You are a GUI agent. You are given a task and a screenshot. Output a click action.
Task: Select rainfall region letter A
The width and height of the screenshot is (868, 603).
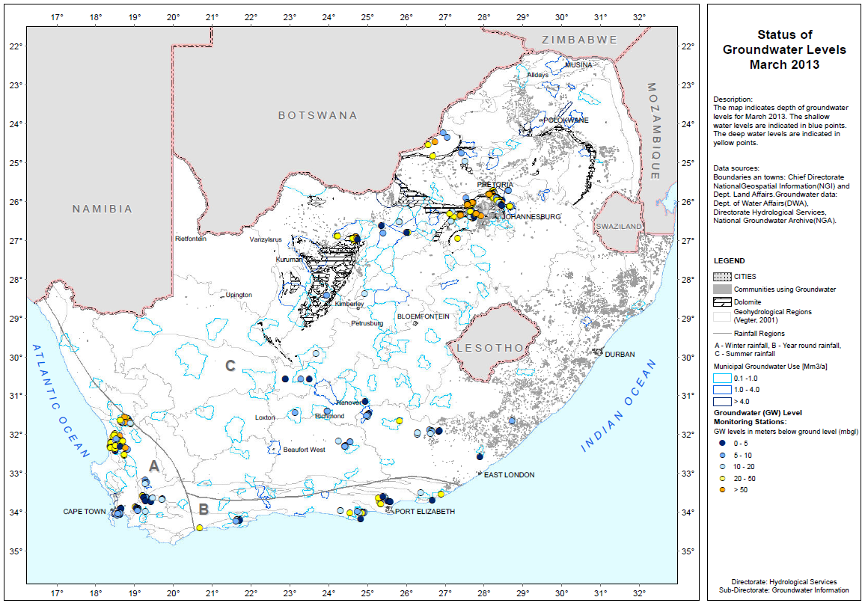click(x=153, y=466)
